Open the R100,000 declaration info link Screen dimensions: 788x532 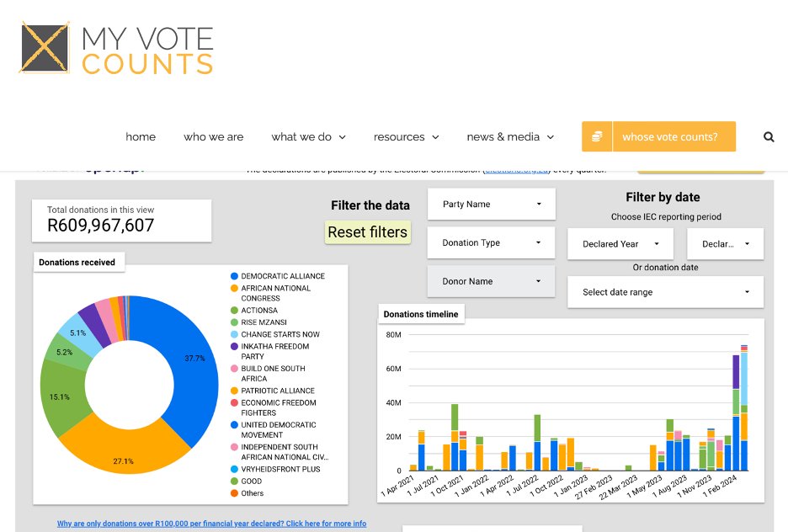pos(211,524)
